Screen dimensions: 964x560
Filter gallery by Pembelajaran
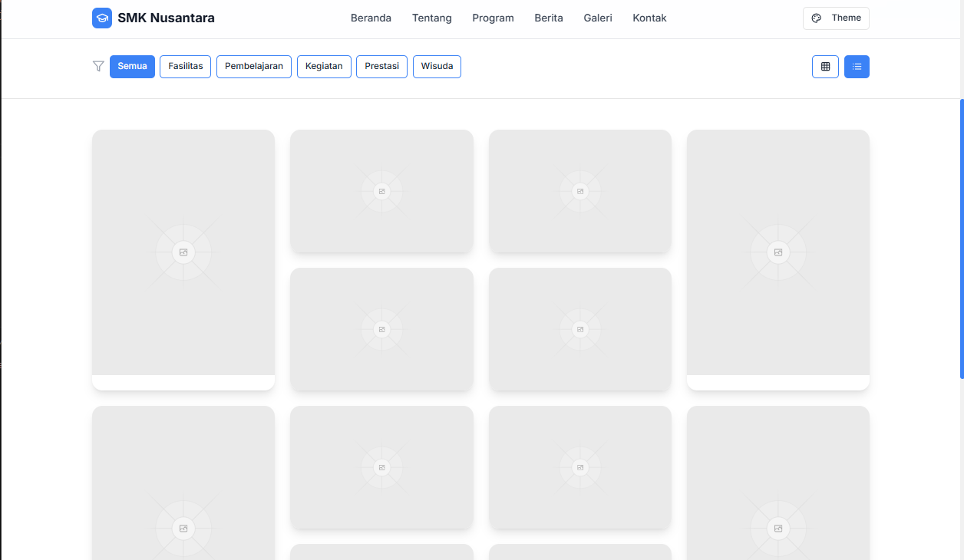coord(253,67)
